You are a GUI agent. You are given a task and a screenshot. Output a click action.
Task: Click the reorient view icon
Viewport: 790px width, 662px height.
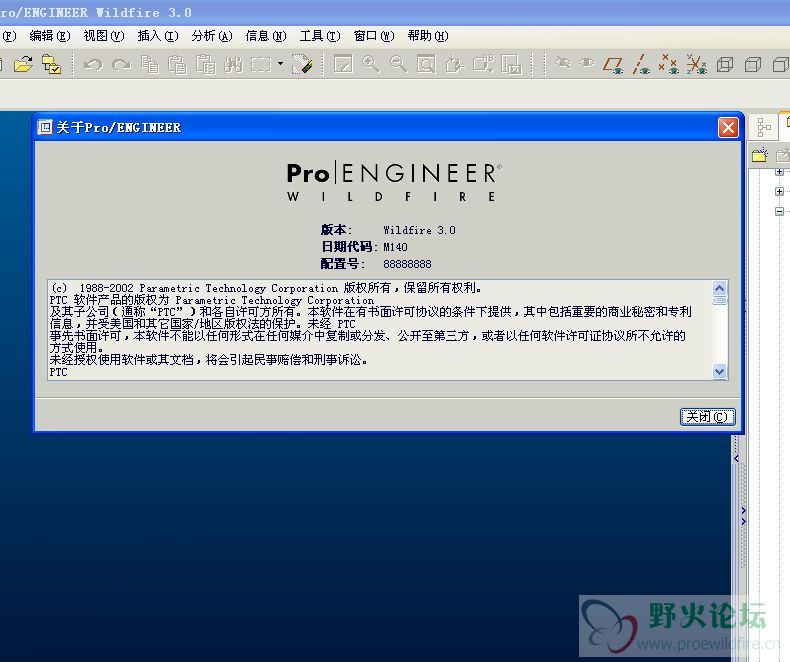pos(454,64)
